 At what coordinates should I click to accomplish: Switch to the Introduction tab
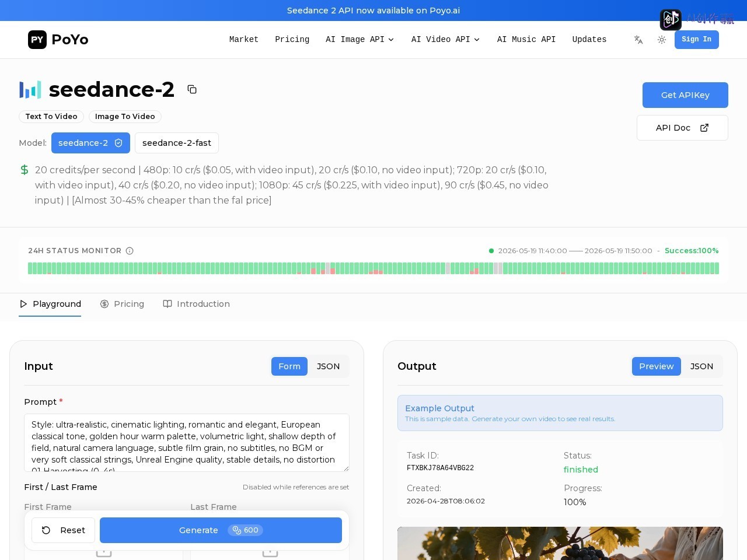[x=196, y=304]
